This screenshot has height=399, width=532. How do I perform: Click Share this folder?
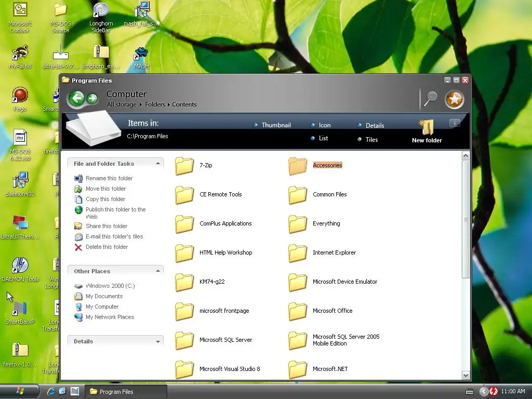(x=101, y=226)
